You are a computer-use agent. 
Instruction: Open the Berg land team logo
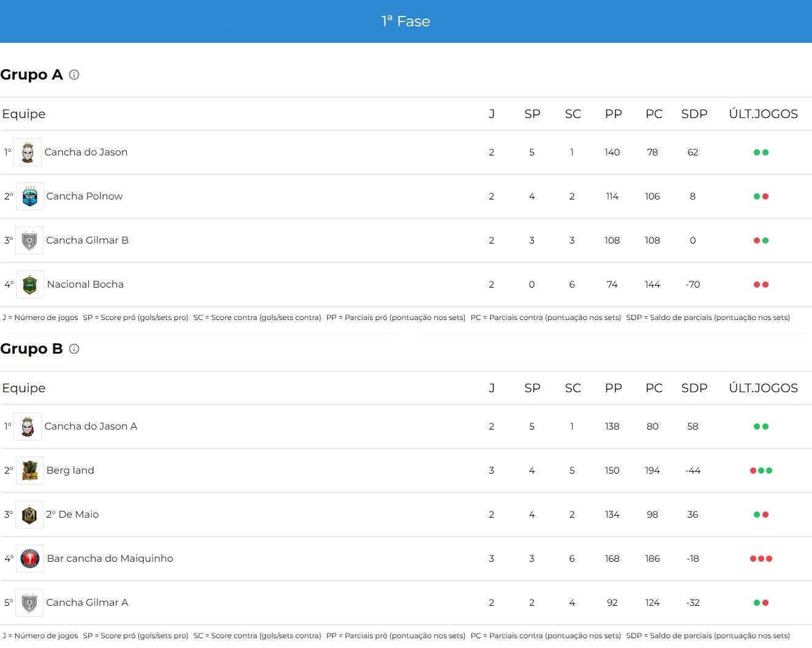(x=30, y=471)
